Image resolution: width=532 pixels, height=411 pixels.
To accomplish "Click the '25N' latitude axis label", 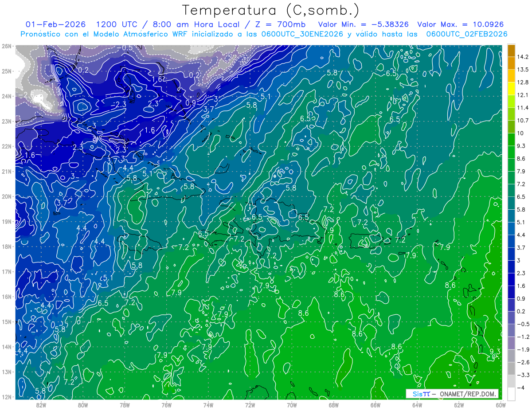I will coord(6,71).
